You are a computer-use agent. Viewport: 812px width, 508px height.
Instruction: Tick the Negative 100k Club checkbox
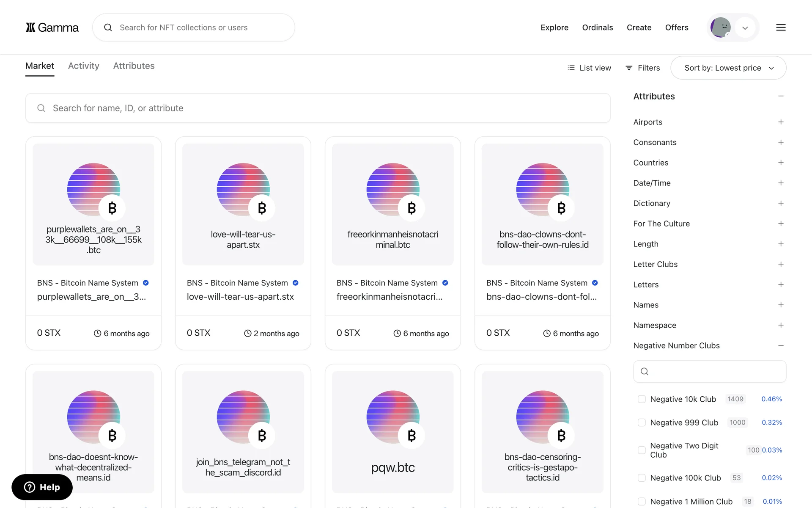(x=642, y=478)
